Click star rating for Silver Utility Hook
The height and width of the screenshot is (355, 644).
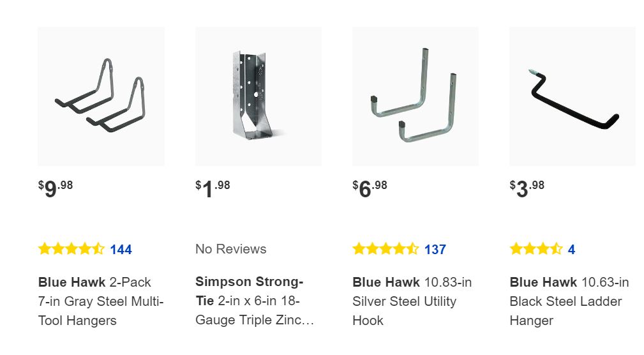click(x=385, y=249)
